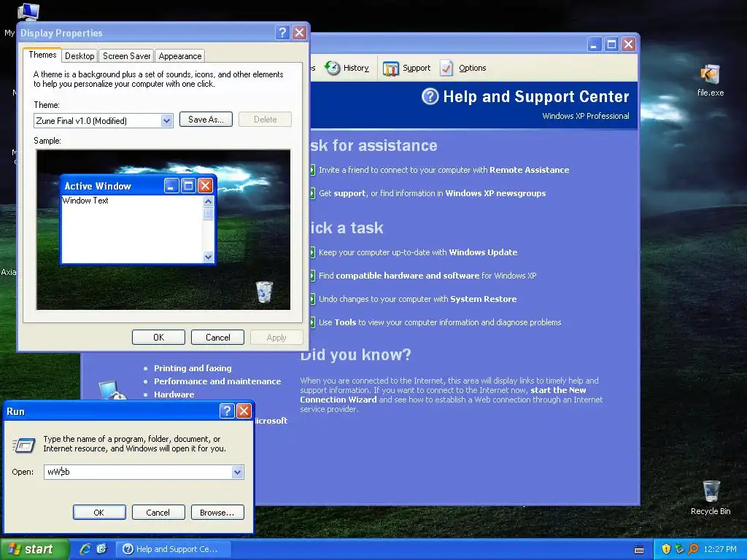Switch to the Themes tab
Viewport: 747px width, 560px height.
42,55
